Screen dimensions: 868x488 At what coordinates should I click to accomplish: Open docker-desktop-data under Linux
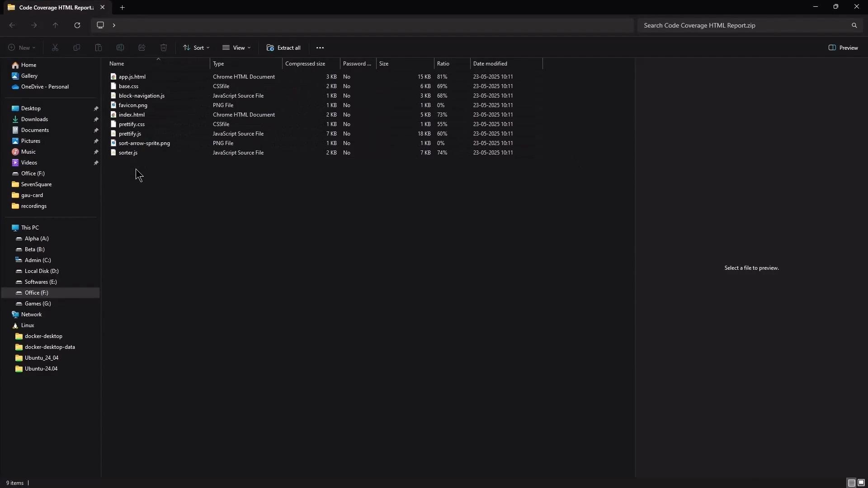(x=50, y=347)
